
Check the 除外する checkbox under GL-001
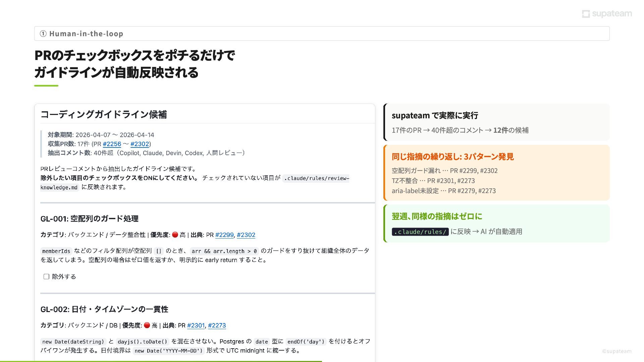(46, 277)
